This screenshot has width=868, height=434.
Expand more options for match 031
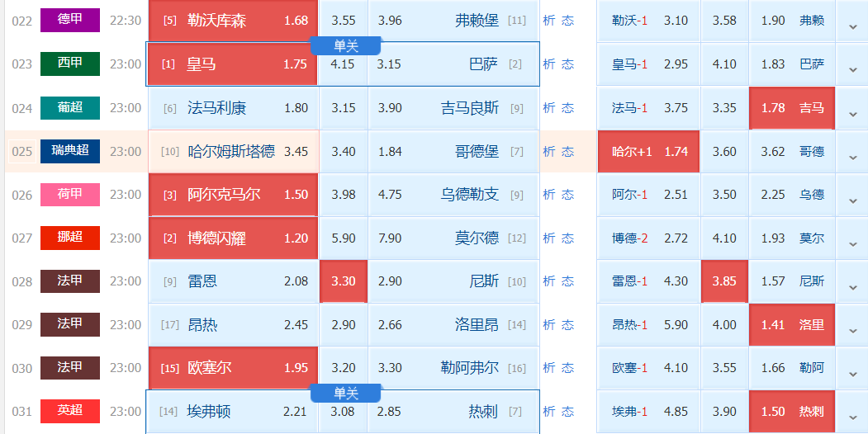(852, 413)
